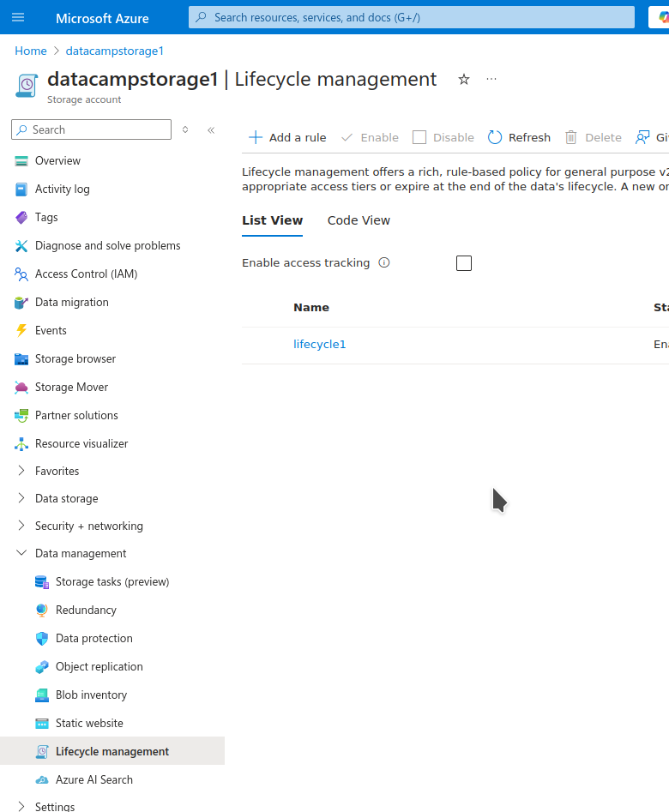
Task: Collapse the Data management section
Action: [x=21, y=553]
